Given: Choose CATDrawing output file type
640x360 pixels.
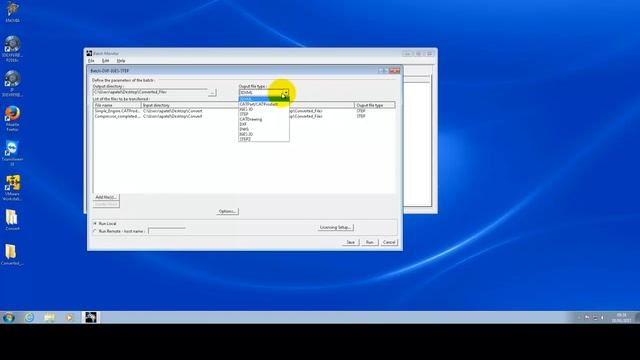Looking at the screenshot, I should [x=264, y=119].
